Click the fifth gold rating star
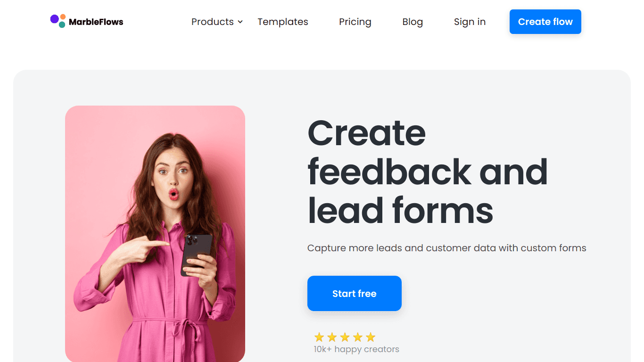The image size is (644, 362). click(371, 337)
